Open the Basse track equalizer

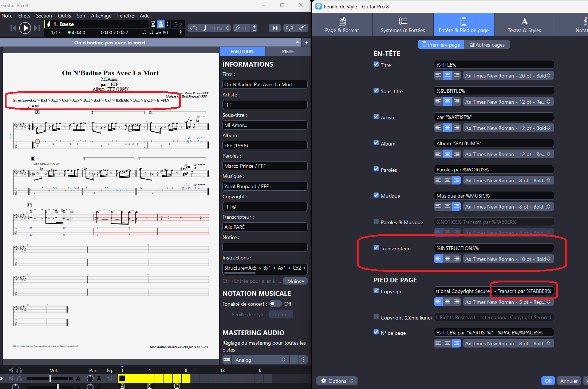coord(110,378)
